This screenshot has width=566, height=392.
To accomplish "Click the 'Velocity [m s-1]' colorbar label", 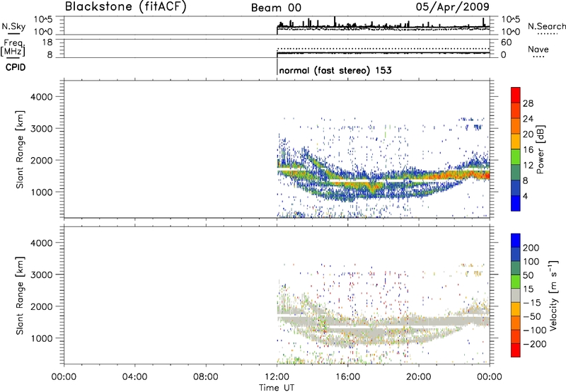I will [553, 295].
